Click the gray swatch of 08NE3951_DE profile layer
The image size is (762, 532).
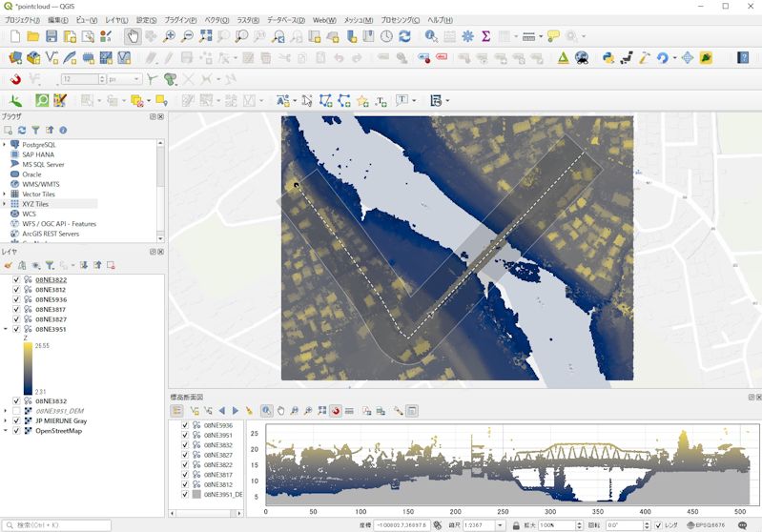pos(196,494)
